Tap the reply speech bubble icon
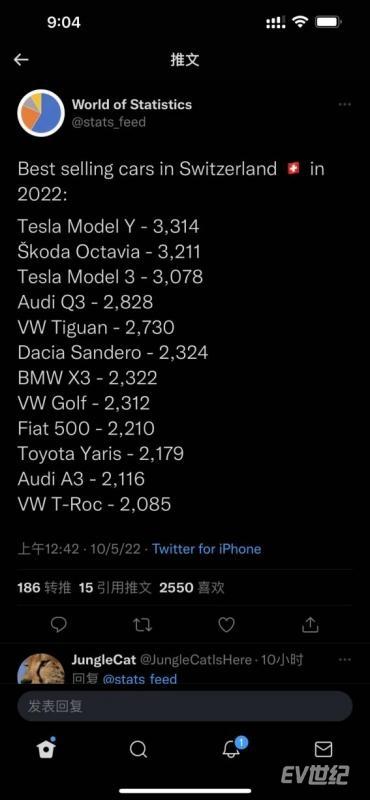 59,624
